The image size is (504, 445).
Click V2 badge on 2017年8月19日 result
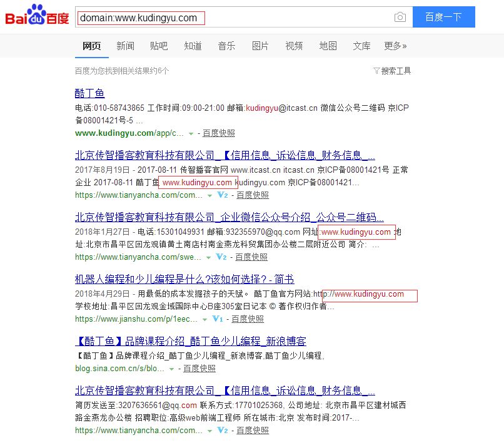click(223, 195)
